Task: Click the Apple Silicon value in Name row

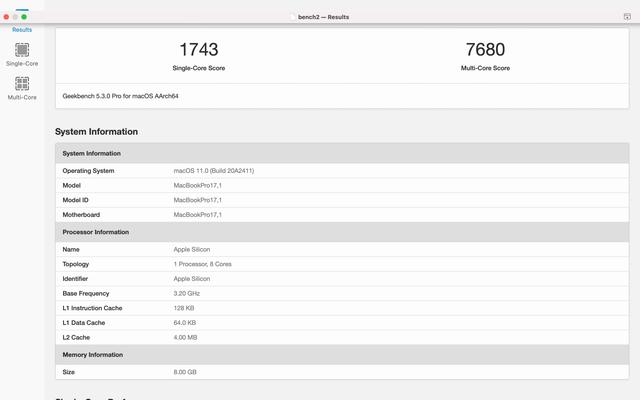Action: (192, 249)
